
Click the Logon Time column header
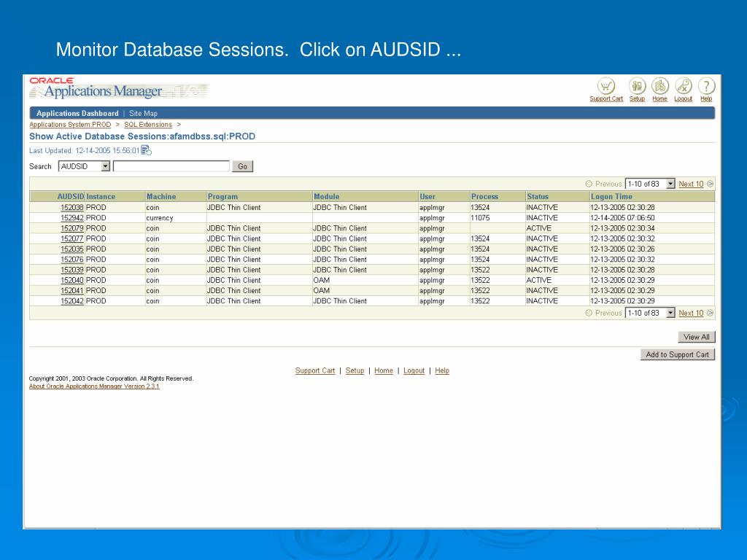click(612, 197)
